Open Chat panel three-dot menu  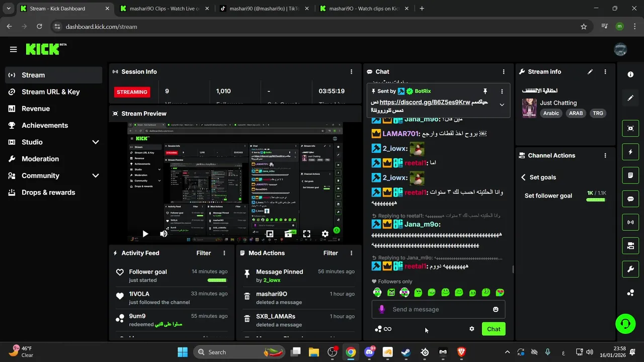[x=503, y=72]
